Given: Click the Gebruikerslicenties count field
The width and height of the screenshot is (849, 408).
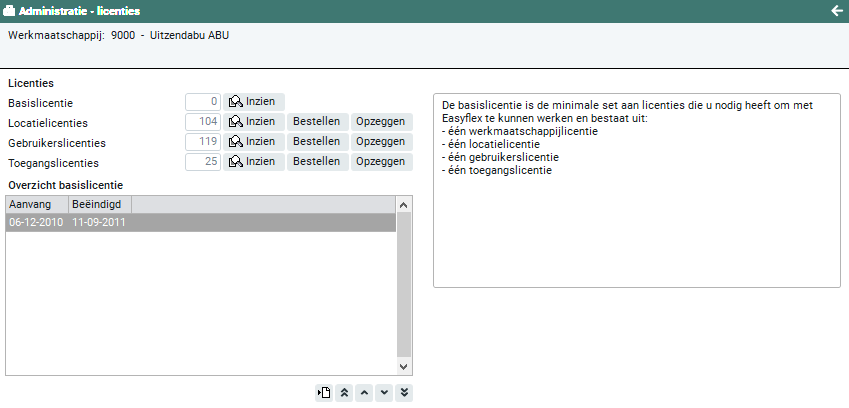Looking at the screenshot, I should click(x=203, y=142).
